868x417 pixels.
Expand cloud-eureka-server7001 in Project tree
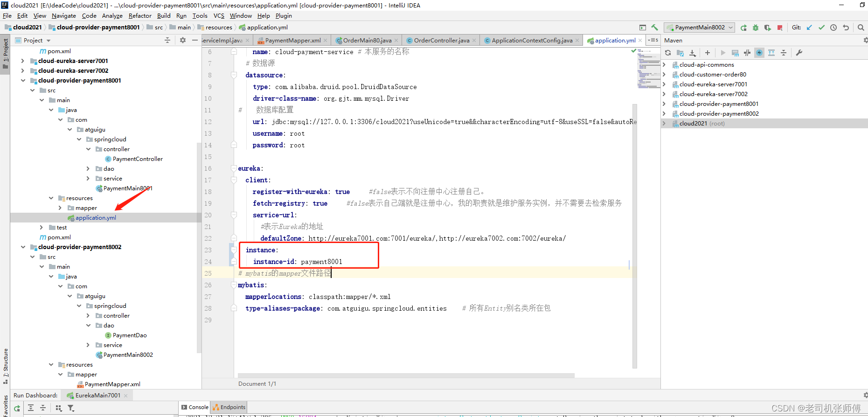tap(22, 61)
